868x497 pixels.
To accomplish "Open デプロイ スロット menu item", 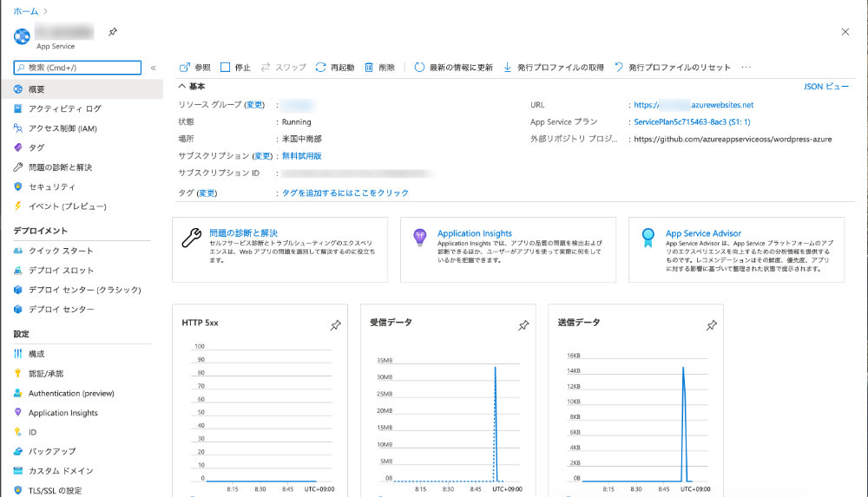I will (x=61, y=271).
